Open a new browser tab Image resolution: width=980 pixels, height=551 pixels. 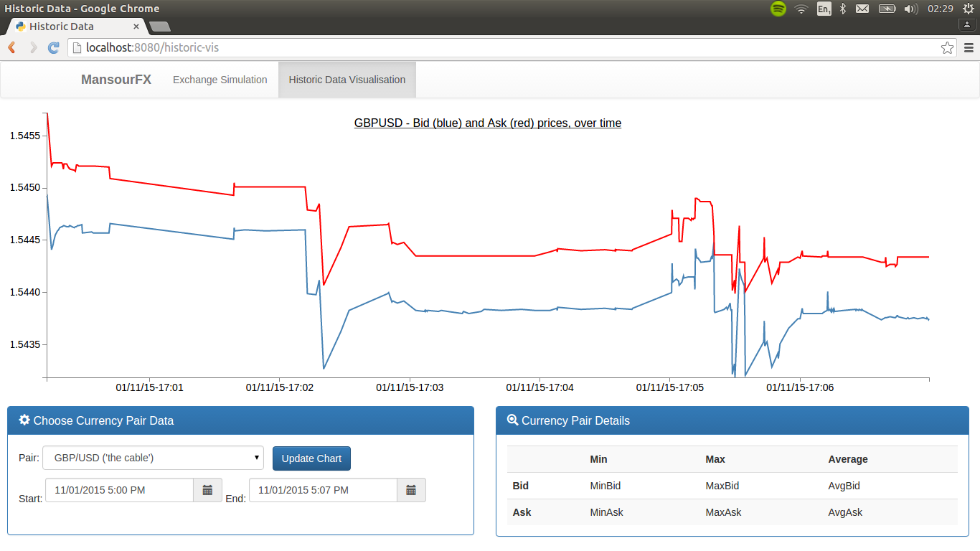click(x=159, y=27)
